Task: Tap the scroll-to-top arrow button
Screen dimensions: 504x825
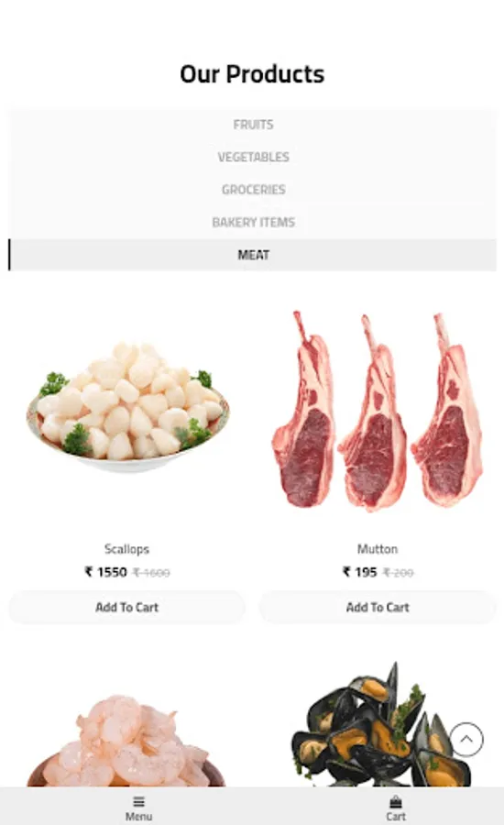Action: point(466,739)
